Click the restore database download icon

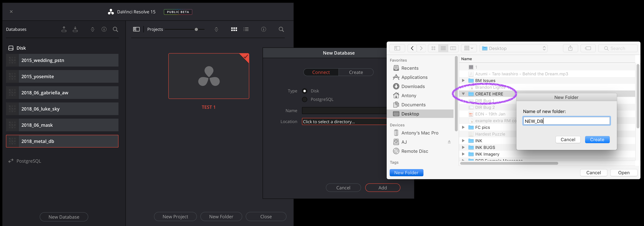[75, 29]
